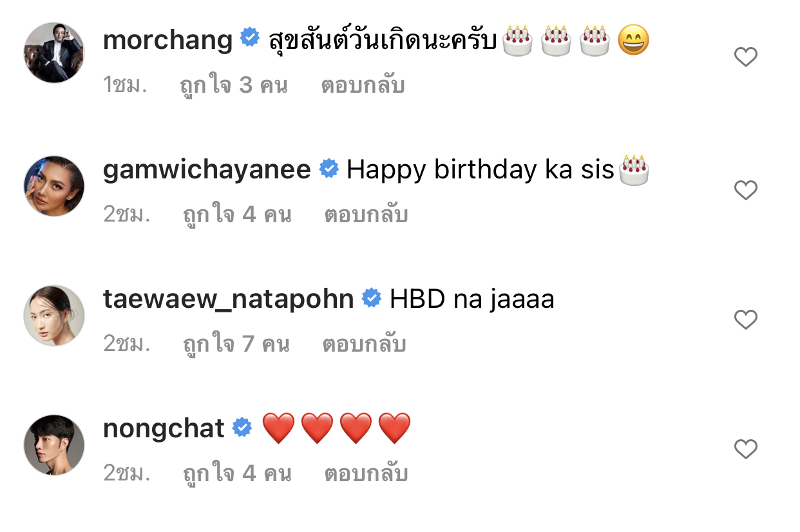Open the nongchat username link
The height and width of the screenshot is (532, 800).
point(164,428)
